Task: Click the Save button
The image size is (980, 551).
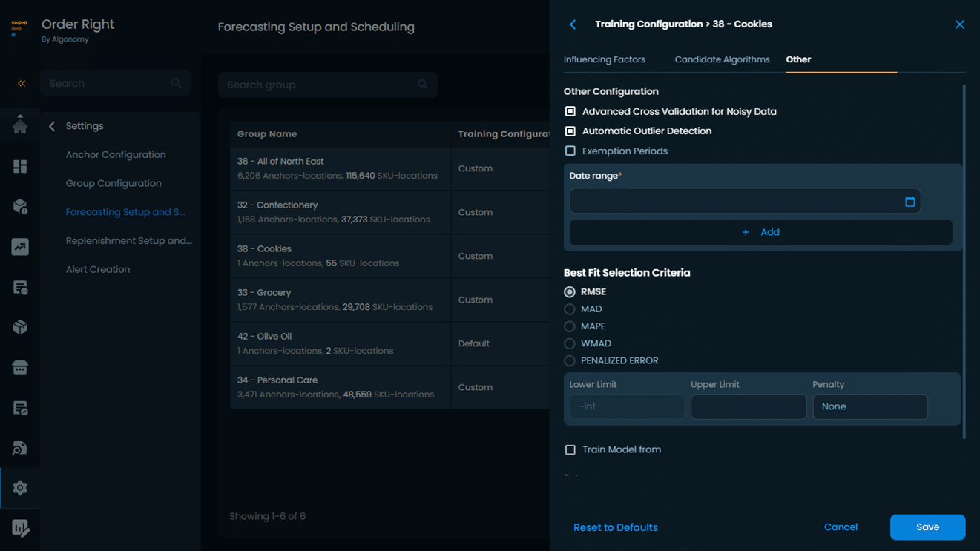Action: pyautogui.click(x=927, y=527)
